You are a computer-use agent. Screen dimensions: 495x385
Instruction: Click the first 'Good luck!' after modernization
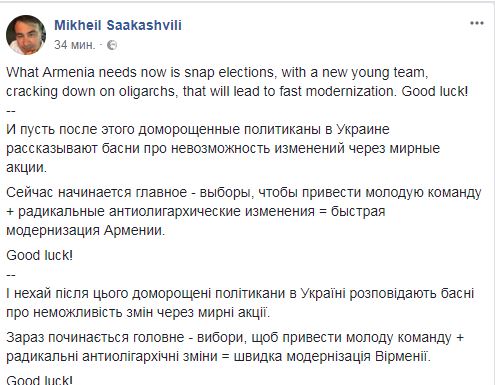[x=435, y=91]
